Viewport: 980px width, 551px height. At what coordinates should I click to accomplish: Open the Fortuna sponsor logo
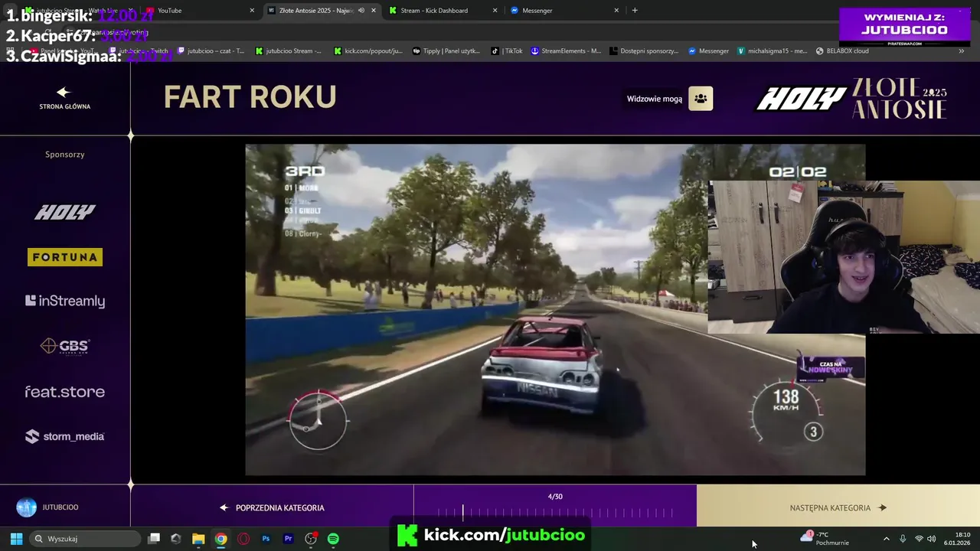tap(65, 257)
